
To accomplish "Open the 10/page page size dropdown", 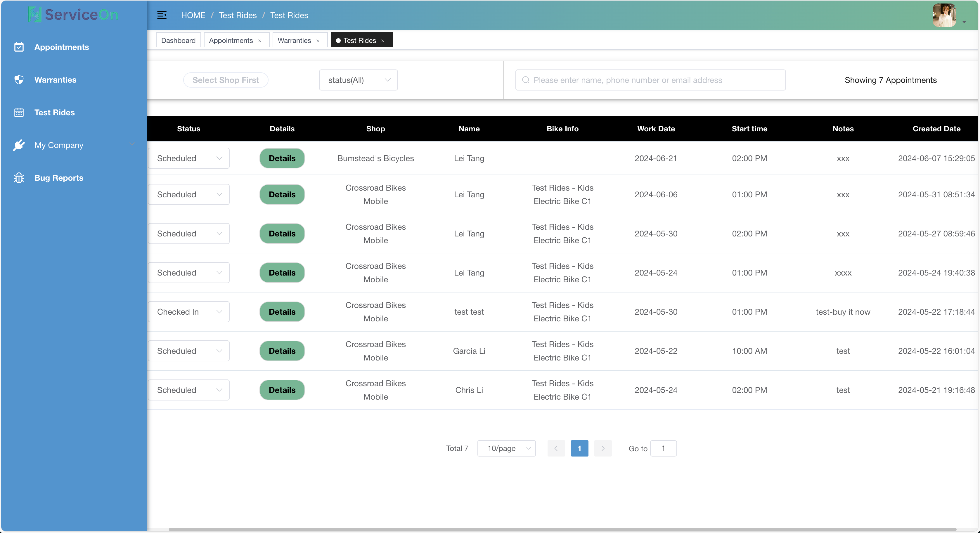I will 506,449.
